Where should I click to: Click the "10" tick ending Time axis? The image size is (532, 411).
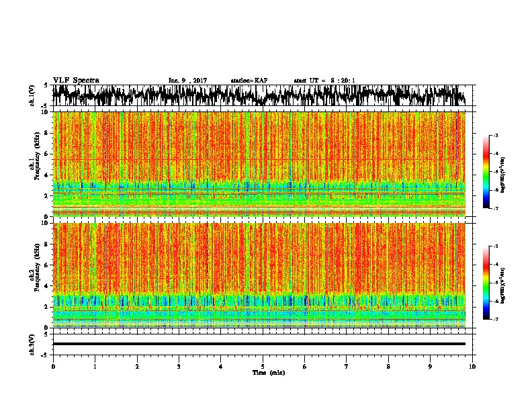(472, 367)
